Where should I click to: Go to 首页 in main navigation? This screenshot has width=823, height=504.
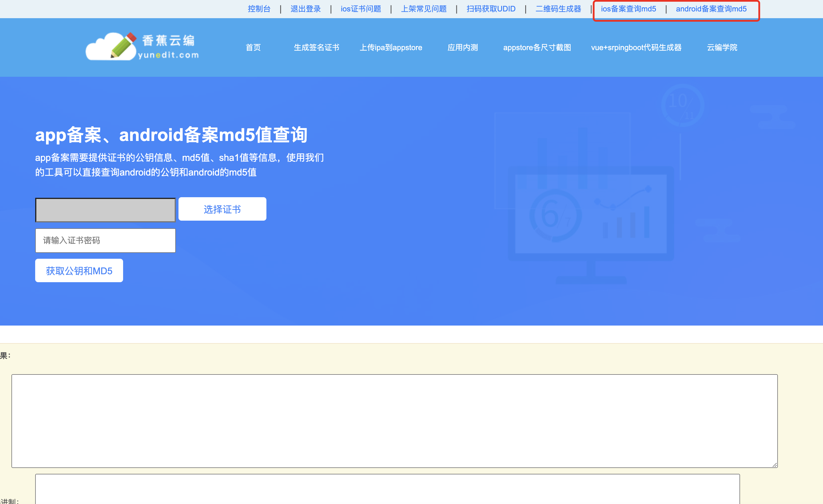pos(253,47)
